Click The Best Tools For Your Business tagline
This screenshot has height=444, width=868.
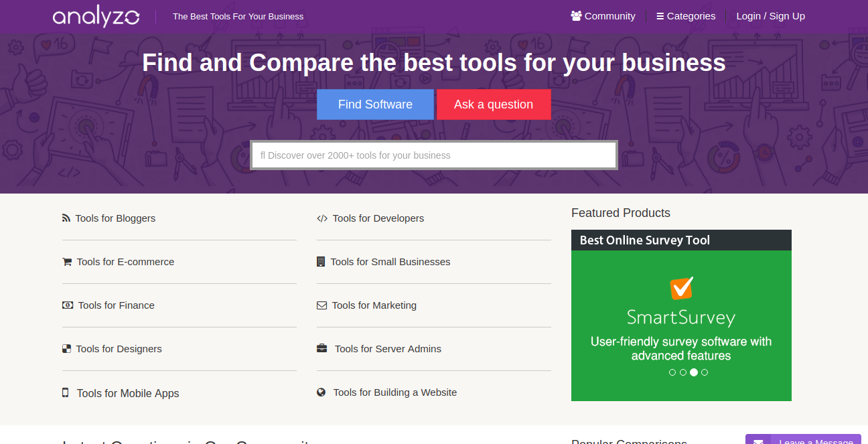238,16
